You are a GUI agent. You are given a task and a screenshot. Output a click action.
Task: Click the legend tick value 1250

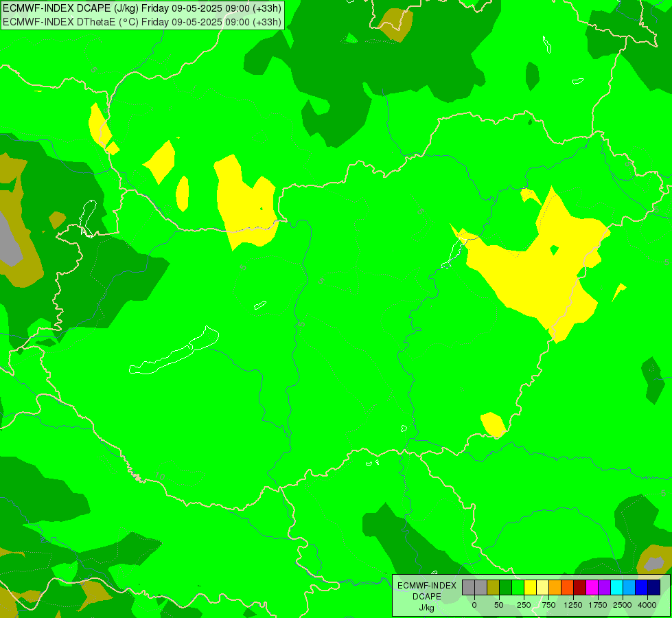pyautogui.click(x=573, y=605)
